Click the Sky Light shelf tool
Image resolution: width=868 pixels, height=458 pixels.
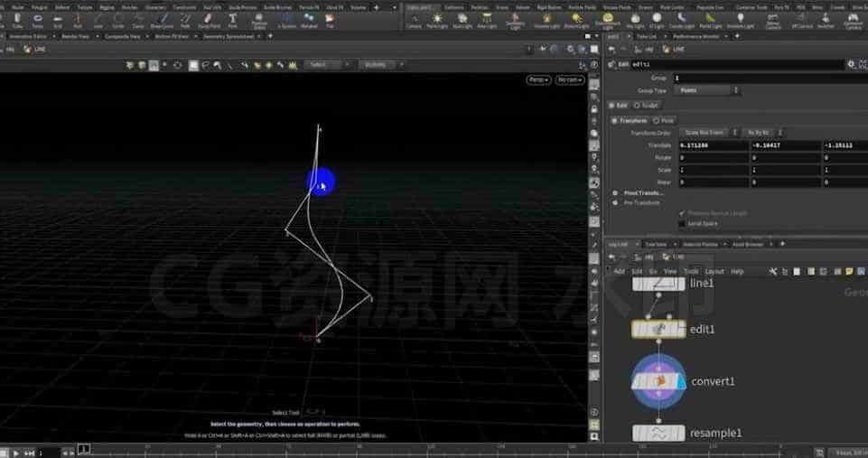click(x=635, y=21)
